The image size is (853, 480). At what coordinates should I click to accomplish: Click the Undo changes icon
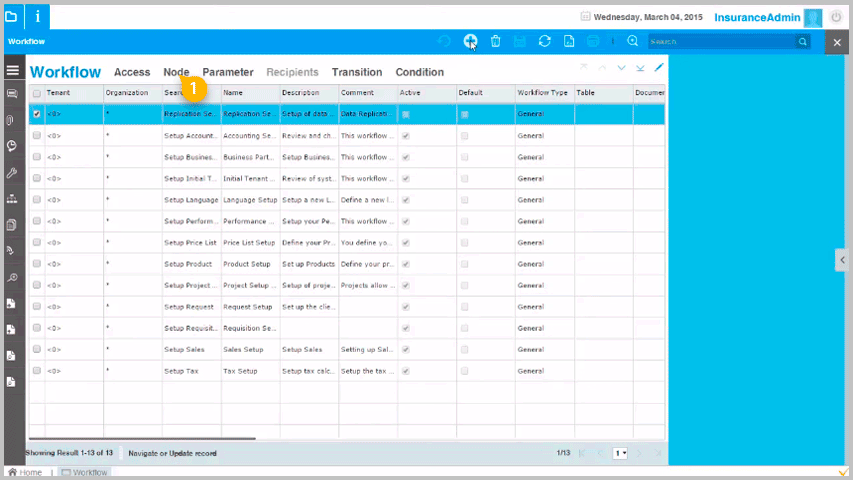point(444,41)
